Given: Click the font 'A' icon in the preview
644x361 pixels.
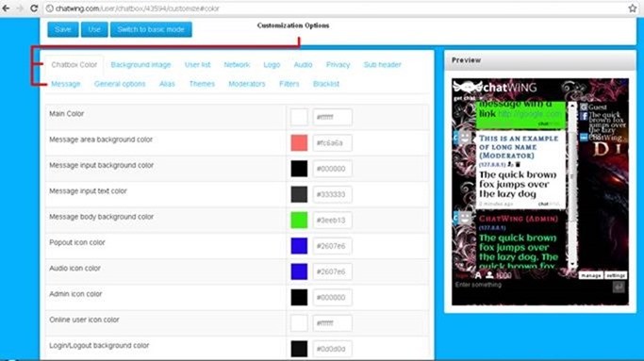Looking at the screenshot, I should (478, 274).
